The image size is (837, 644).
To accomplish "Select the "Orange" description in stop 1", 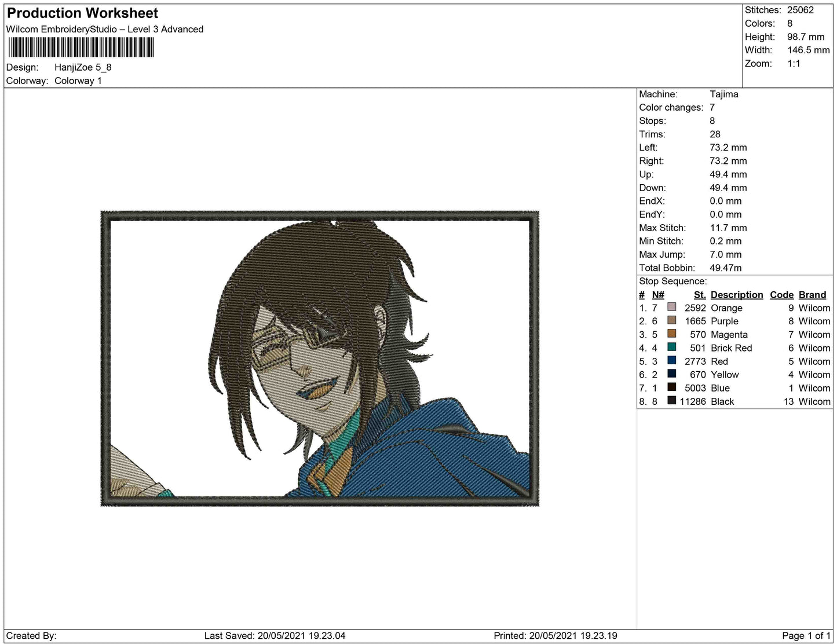I will pyautogui.click(x=726, y=308).
